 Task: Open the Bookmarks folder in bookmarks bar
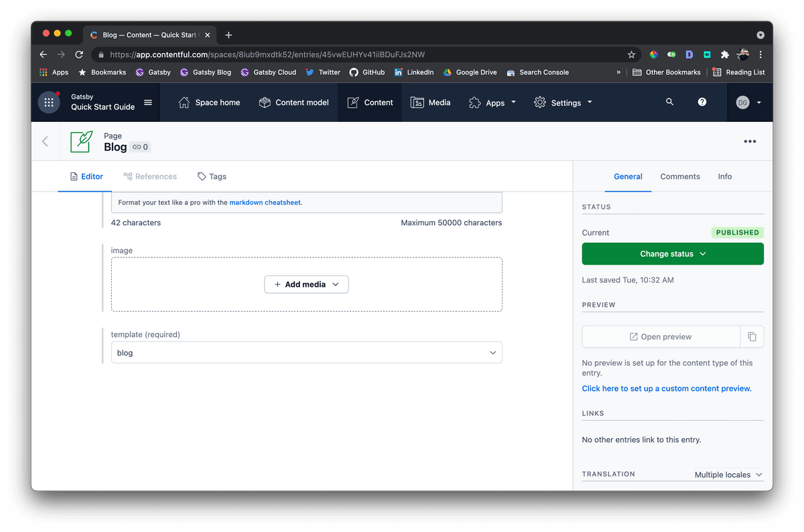click(102, 72)
